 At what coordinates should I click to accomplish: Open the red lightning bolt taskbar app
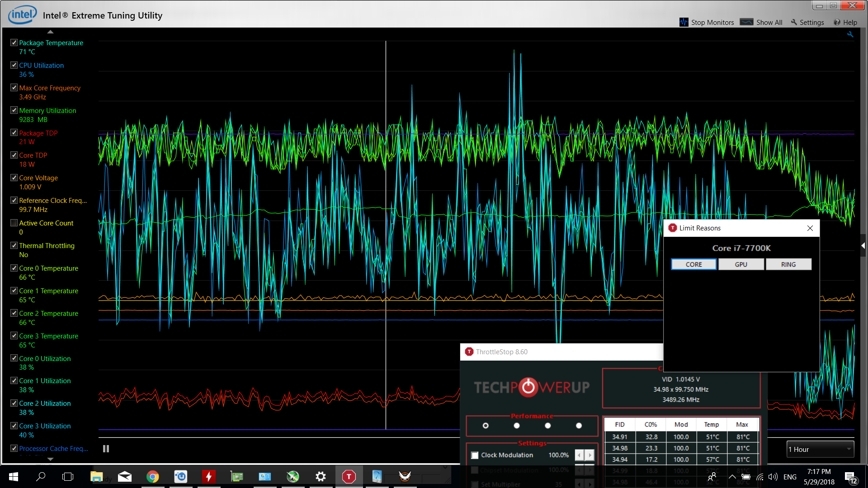tap(209, 477)
